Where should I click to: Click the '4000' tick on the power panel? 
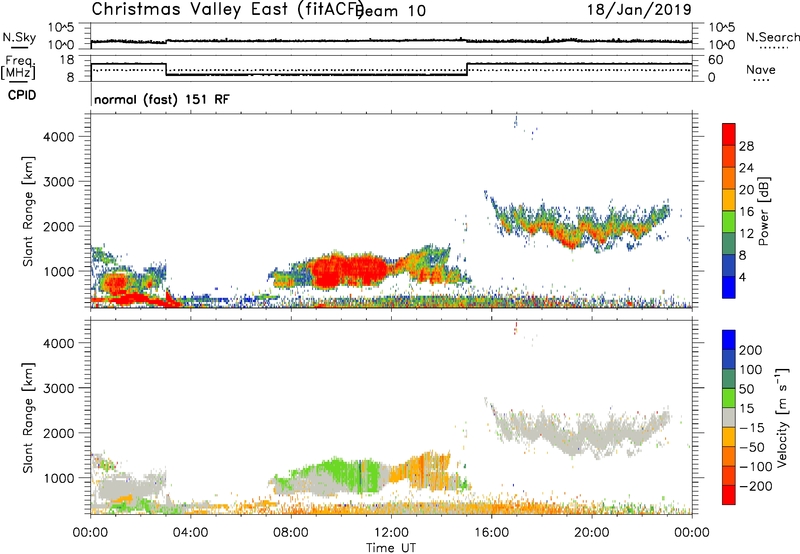[58, 137]
